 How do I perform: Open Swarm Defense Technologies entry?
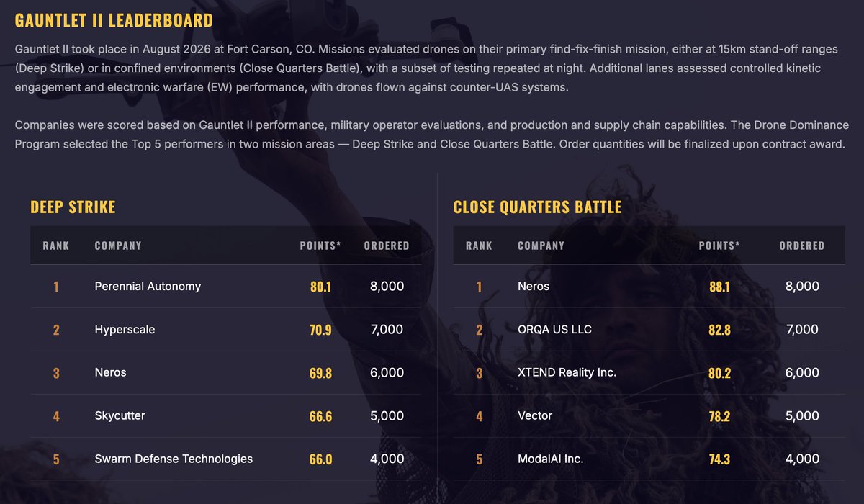[174, 459]
